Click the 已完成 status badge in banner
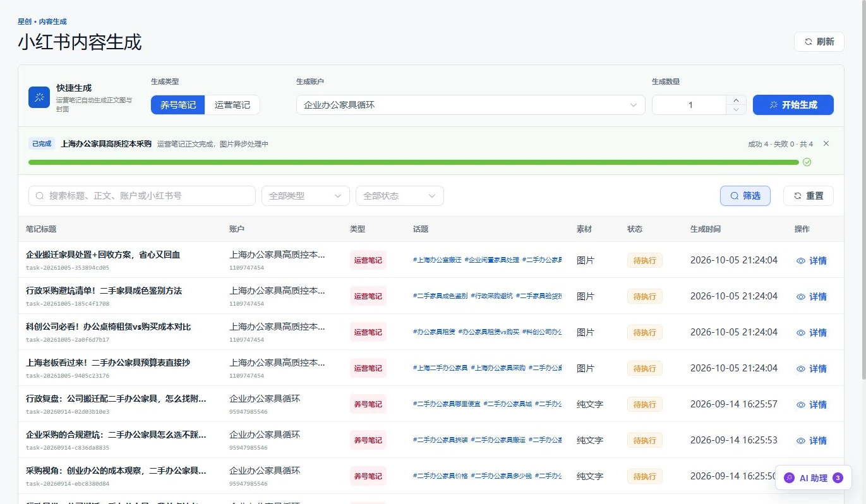This screenshot has height=504, width=866. [42, 144]
